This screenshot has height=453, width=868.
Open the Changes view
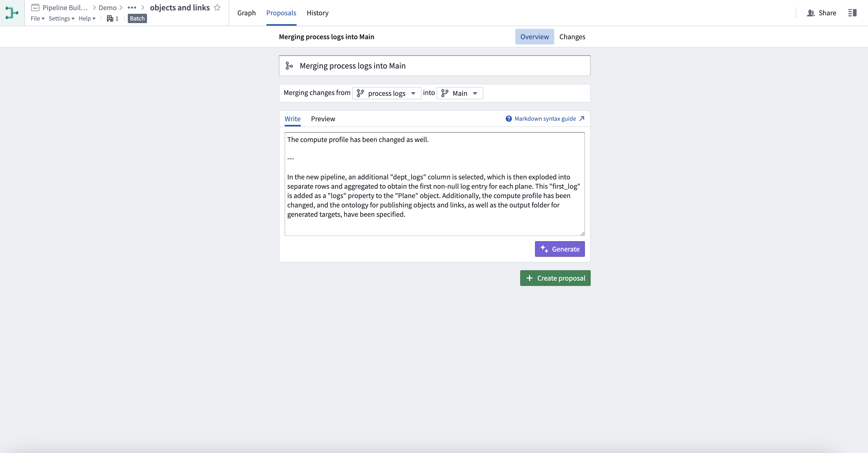(572, 37)
